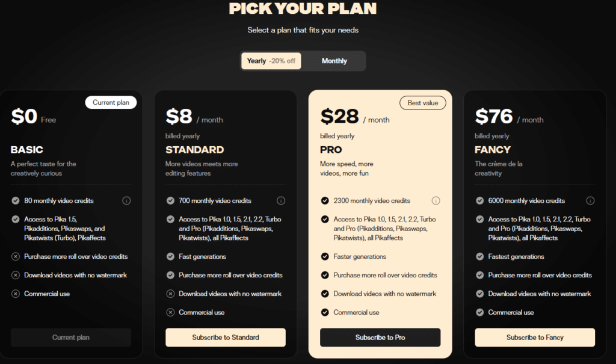
Task: Click the disabled Current plan button
Action: coord(71,338)
